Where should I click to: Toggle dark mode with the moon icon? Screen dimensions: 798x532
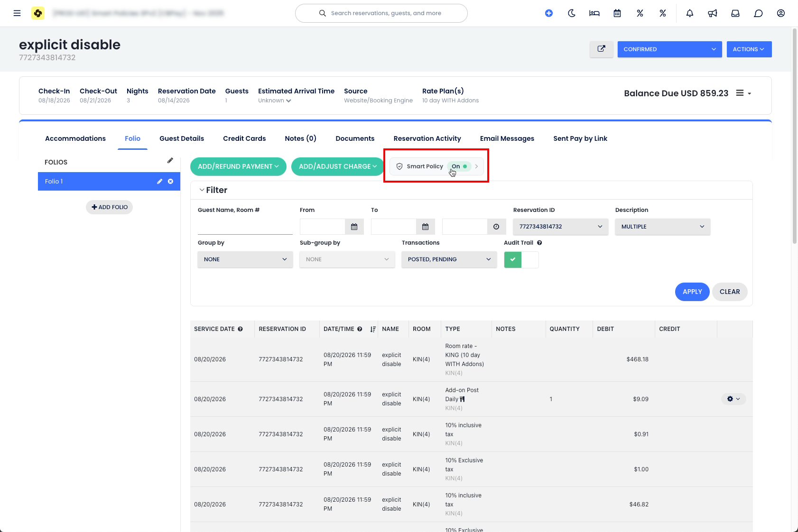point(572,13)
